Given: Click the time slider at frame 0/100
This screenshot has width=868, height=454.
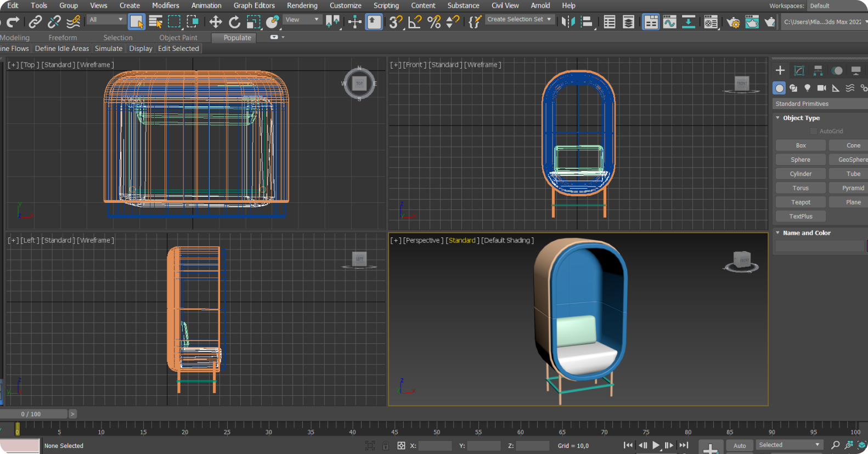Looking at the screenshot, I should [x=31, y=414].
